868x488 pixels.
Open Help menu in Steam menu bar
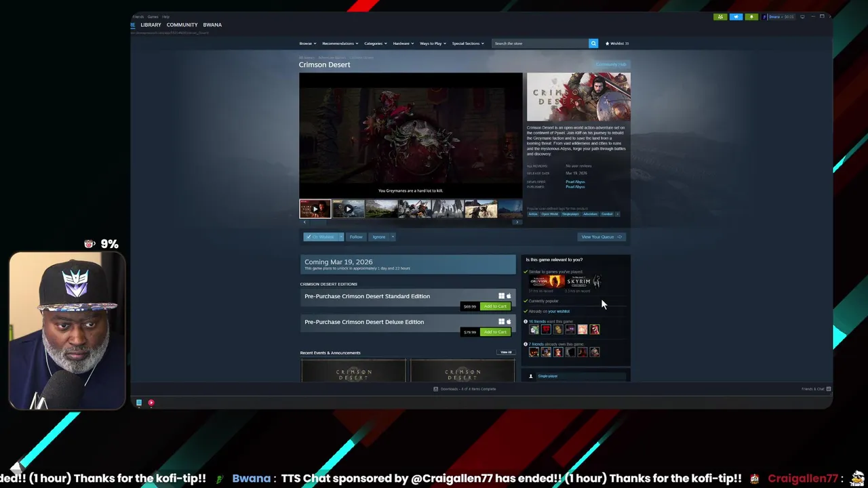point(165,16)
